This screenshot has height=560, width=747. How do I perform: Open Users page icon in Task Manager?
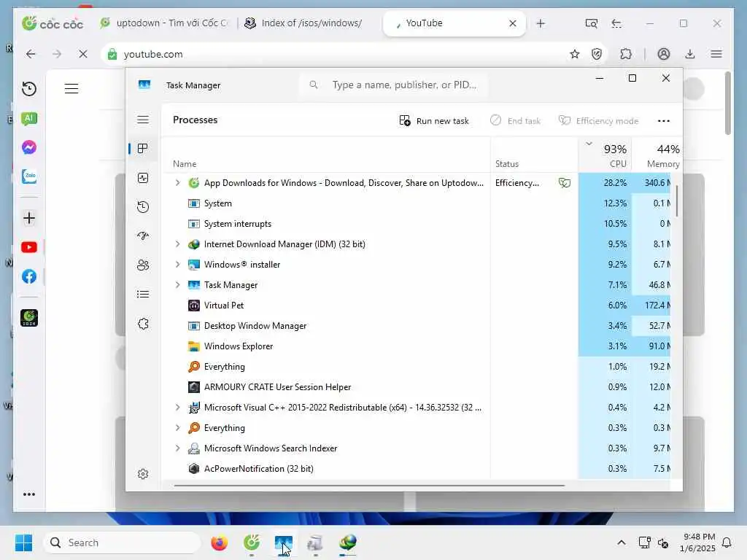pos(143,265)
